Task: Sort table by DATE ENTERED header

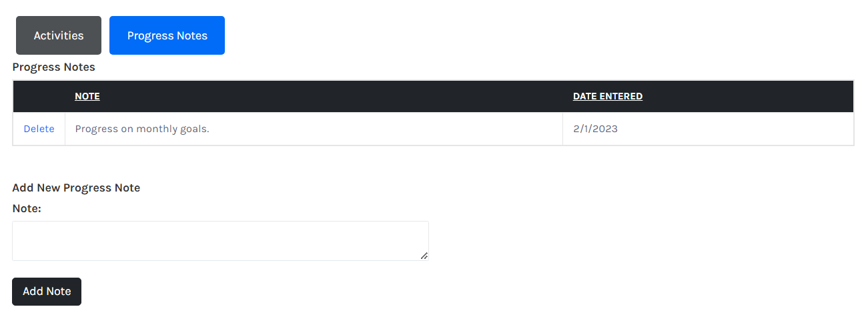Action: (608, 96)
